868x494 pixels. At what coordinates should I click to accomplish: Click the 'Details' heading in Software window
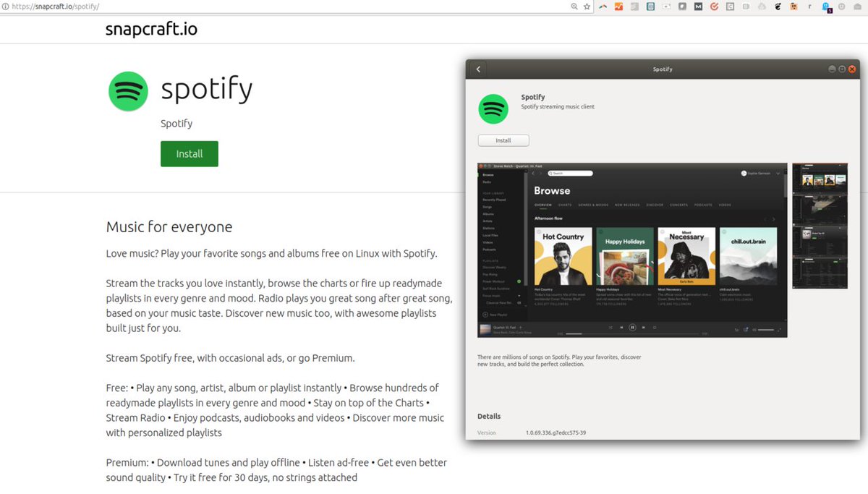[489, 416]
